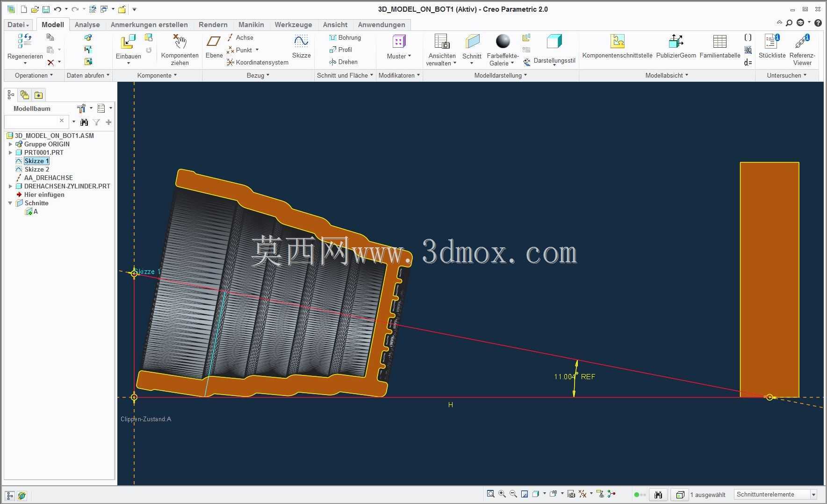Screen dimensions: 827x504
Task: Toggle the spin center icon
Action: (611, 494)
